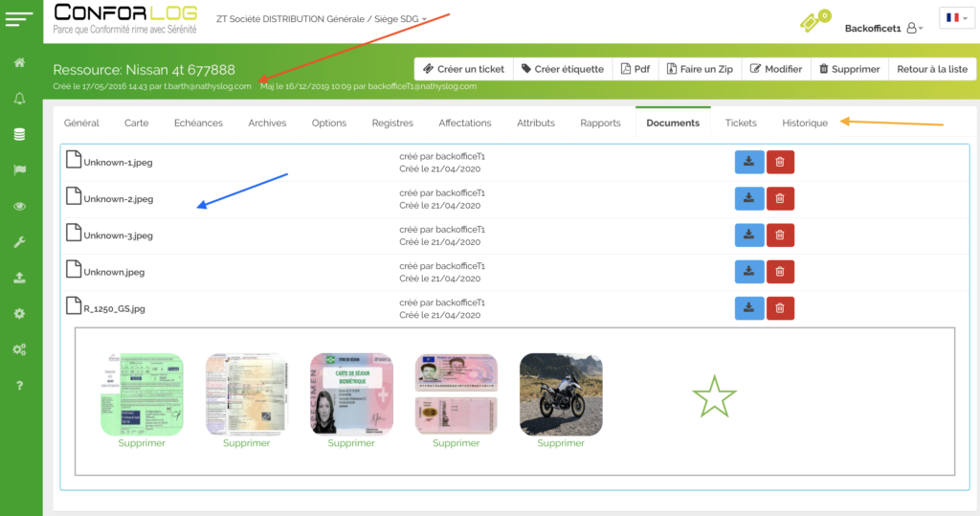This screenshot has height=516, width=980.
Task: Open the help question mark icon
Action: pos(19,386)
